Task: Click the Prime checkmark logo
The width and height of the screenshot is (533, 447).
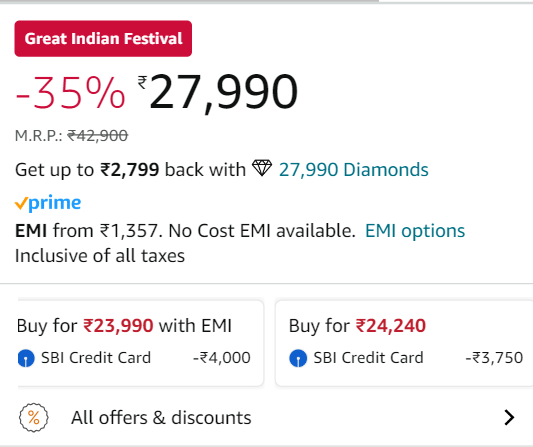Action: click(x=48, y=203)
